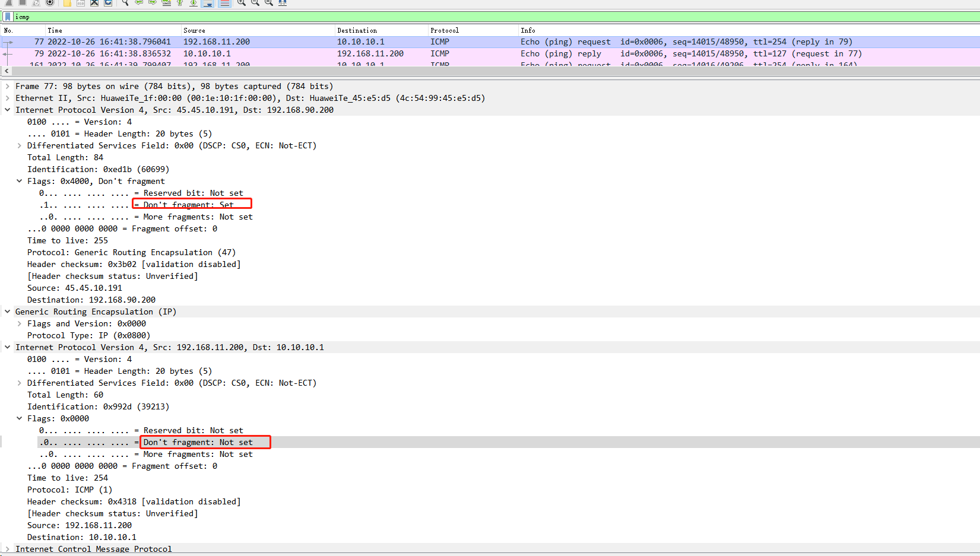This screenshot has height=556, width=980.
Task: Reset text to normal size icon
Action: (x=269, y=2)
